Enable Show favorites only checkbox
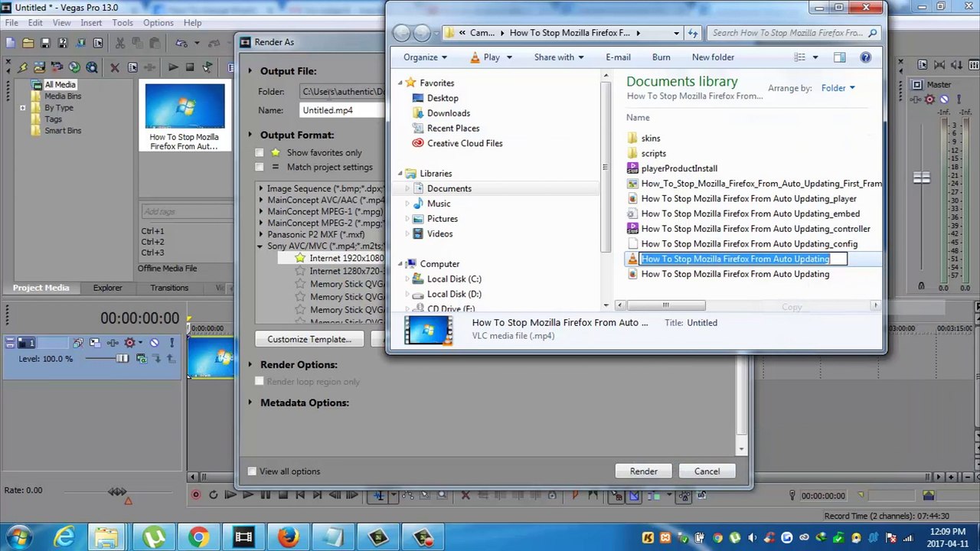Screen dimensions: 980x551 click(x=260, y=152)
